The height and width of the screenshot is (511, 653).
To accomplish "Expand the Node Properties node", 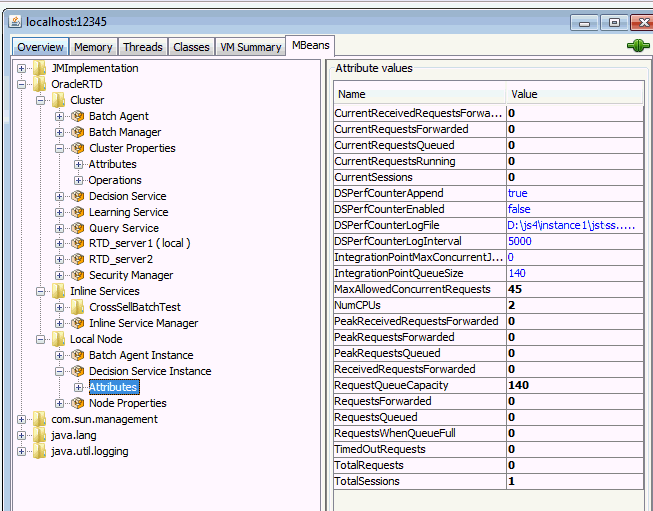I will tap(60, 403).
